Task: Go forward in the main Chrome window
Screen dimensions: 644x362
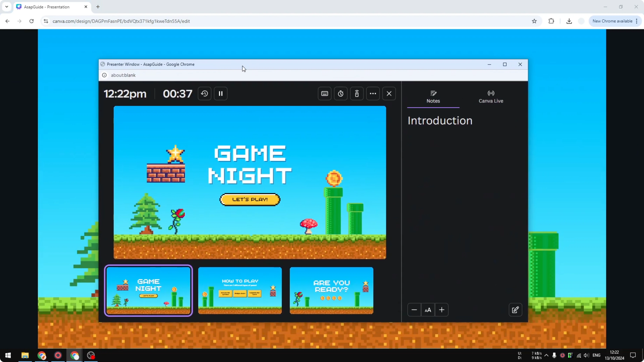Action: (x=19, y=21)
